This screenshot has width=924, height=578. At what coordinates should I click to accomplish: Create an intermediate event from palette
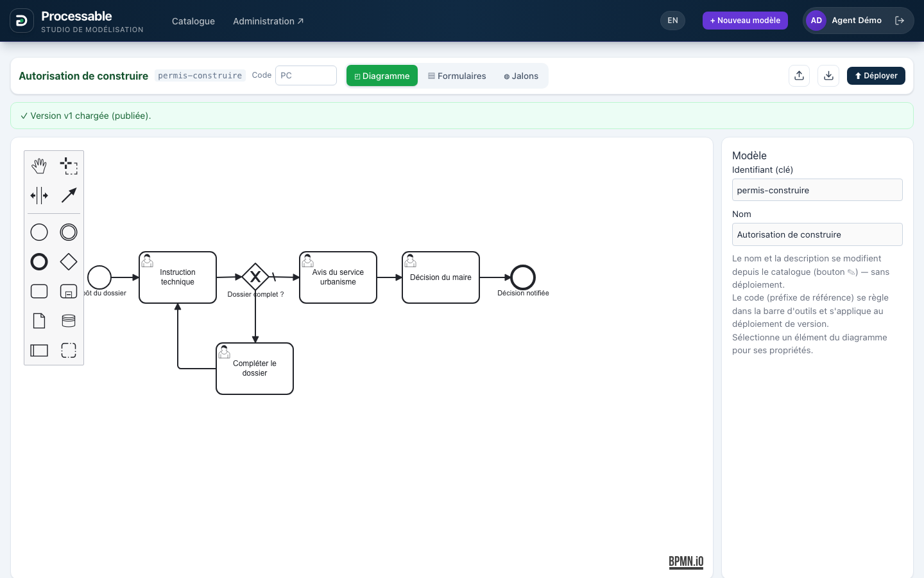(69, 232)
